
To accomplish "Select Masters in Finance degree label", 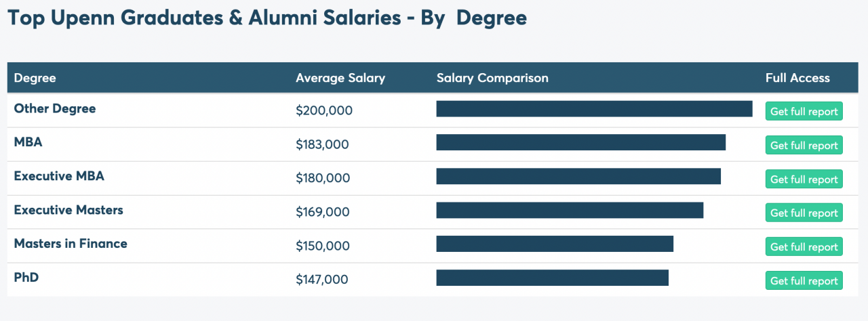I will pos(71,243).
